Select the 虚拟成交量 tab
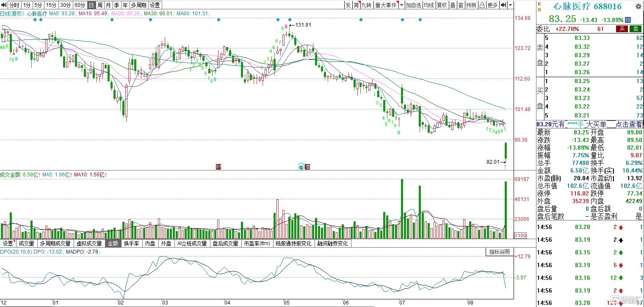Image resolution: width=644 pixels, height=307 pixels. pyautogui.click(x=89, y=243)
